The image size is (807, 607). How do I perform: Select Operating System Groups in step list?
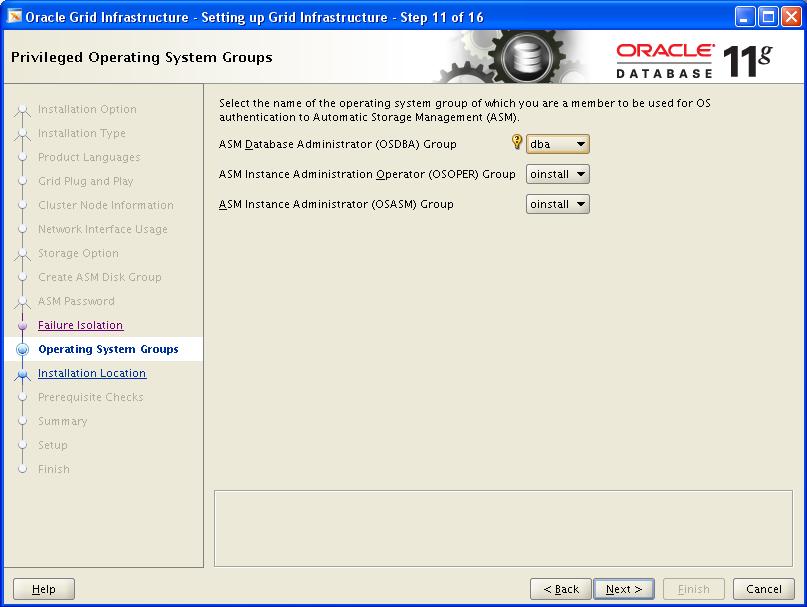[108, 349]
